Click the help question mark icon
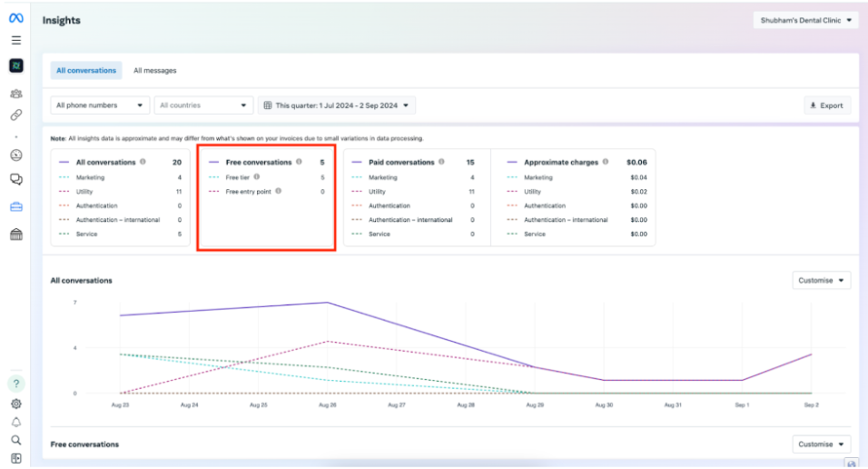This screenshot has width=868, height=469. click(x=15, y=384)
